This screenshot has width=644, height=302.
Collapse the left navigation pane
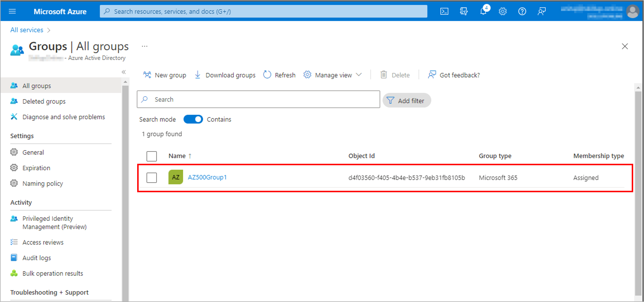pos(124,72)
